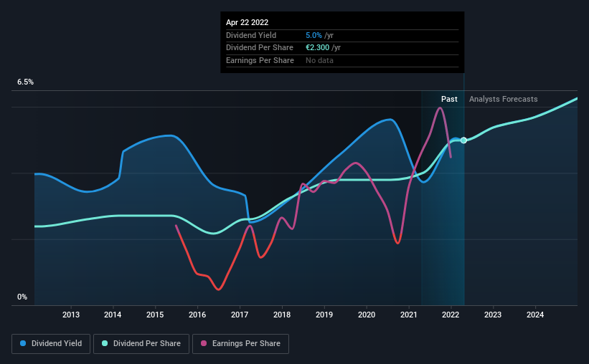Click the 6.5% y-axis label

point(26,82)
